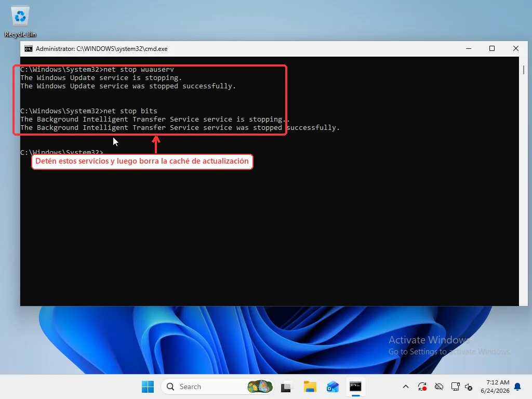The height and width of the screenshot is (399, 532).
Task: Open Task View from the taskbar
Action: [287, 387]
